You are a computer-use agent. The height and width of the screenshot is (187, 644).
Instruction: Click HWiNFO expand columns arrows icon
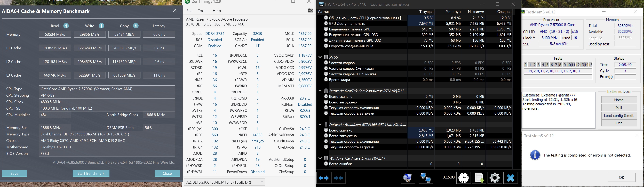point(324,178)
